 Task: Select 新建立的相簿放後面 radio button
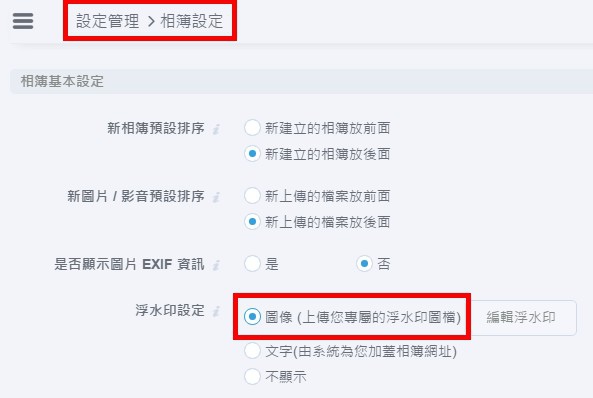tap(252, 154)
